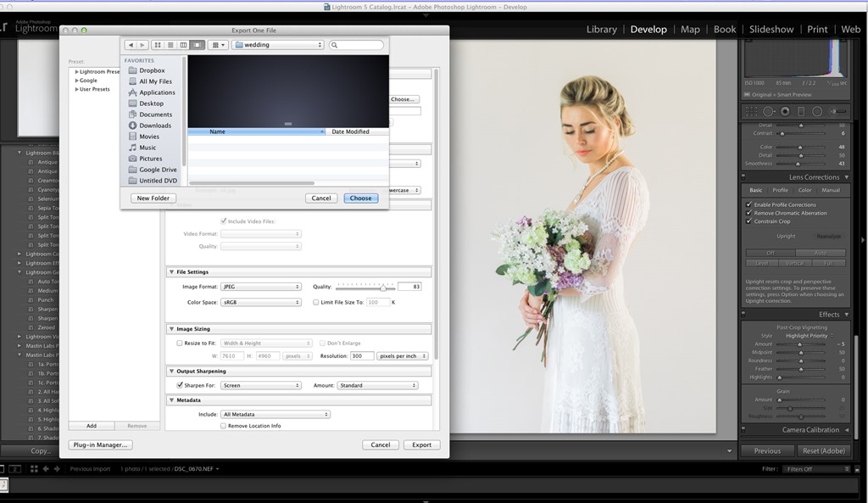Select the Spot Removal tool

(768, 111)
